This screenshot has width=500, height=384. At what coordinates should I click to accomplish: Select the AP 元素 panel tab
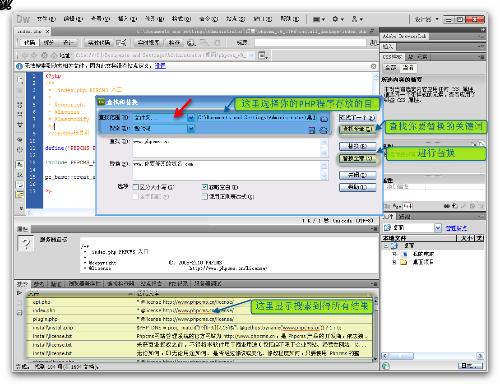(417, 57)
